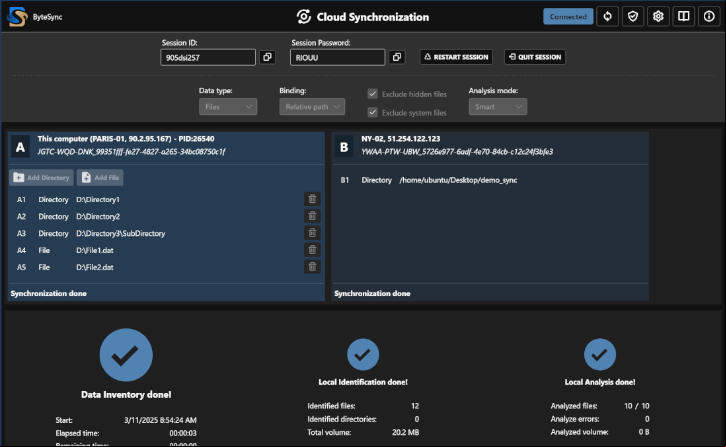This screenshot has height=447, width=726.
Task: Open the Analysis mode dropdown
Action: tap(498, 107)
